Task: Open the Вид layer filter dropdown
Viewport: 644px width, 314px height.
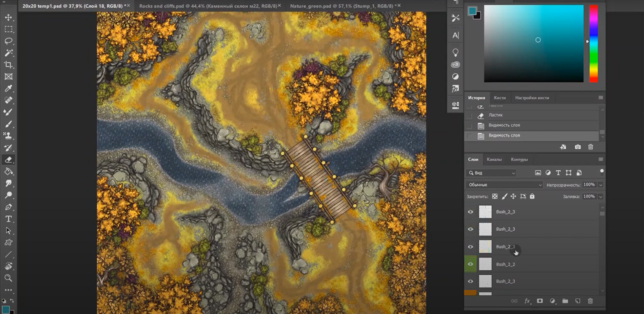Action: pyautogui.click(x=492, y=173)
